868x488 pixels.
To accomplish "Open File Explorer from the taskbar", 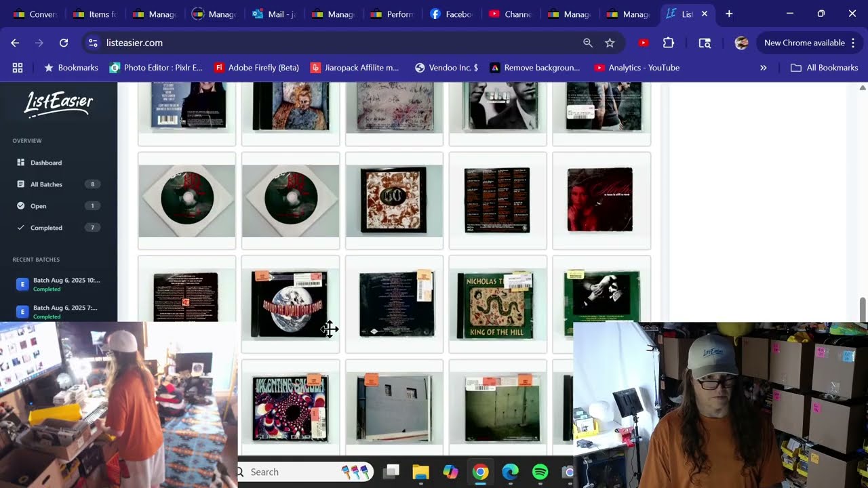I will pyautogui.click(x=420, y=472).
